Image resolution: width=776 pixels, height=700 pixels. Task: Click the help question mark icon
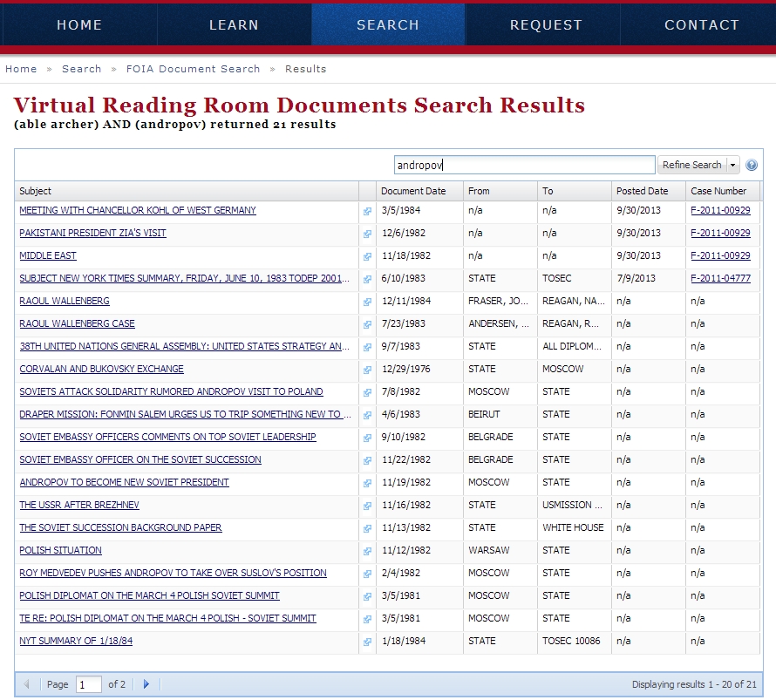pos(752,165)
